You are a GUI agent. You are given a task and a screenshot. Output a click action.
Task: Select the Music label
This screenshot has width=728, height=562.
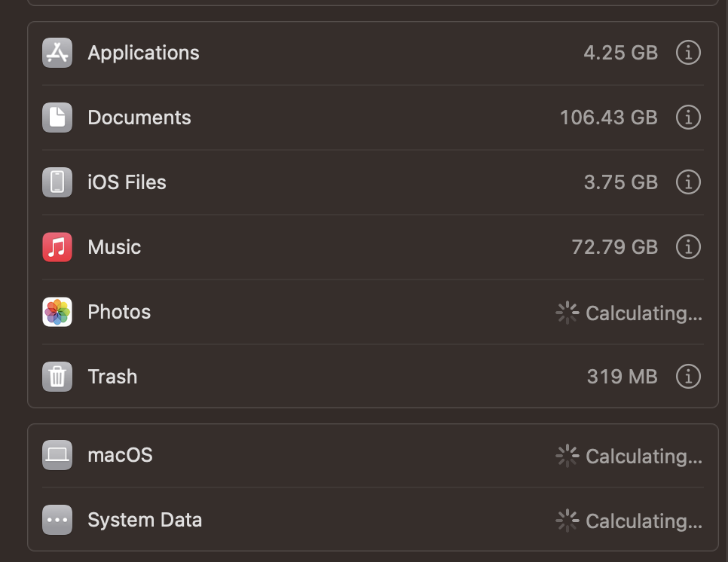coord(115,247)
